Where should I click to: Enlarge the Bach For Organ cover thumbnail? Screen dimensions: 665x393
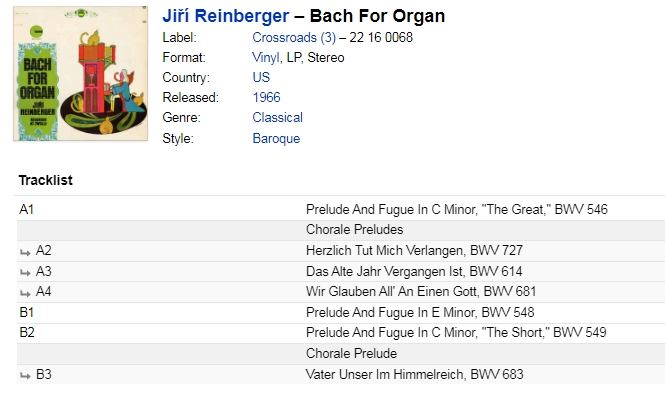[81, 73]
